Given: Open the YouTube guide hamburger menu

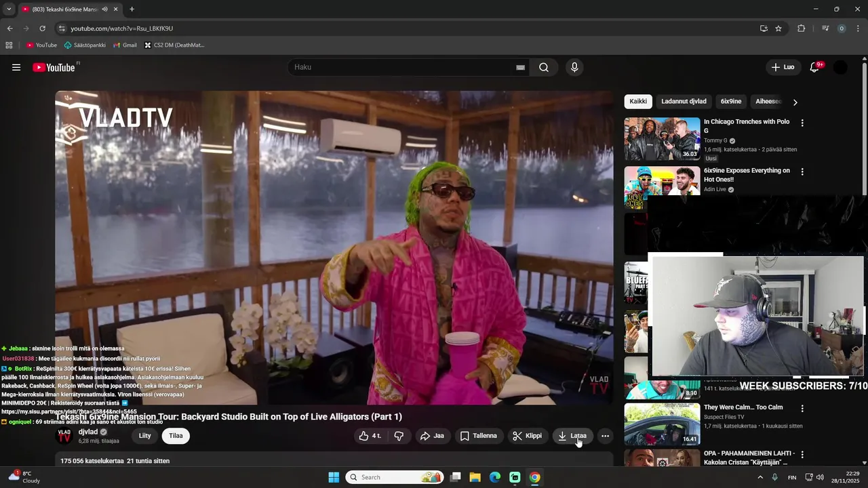Looking at the screenshot, I should coord(16,67).
